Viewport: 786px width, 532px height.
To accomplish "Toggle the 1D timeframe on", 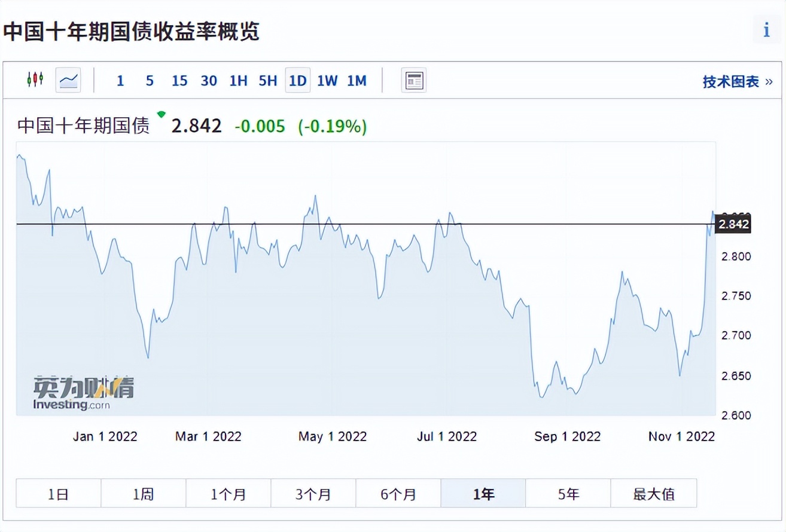I will coord(297,80).
